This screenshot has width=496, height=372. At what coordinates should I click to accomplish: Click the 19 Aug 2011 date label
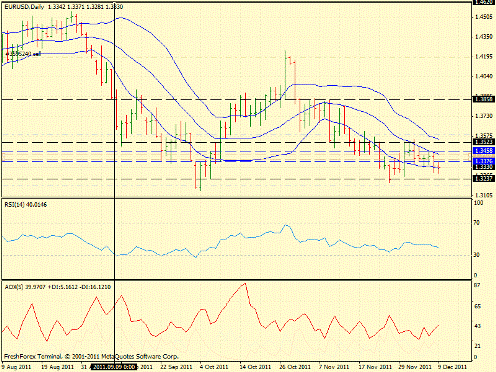57,367
